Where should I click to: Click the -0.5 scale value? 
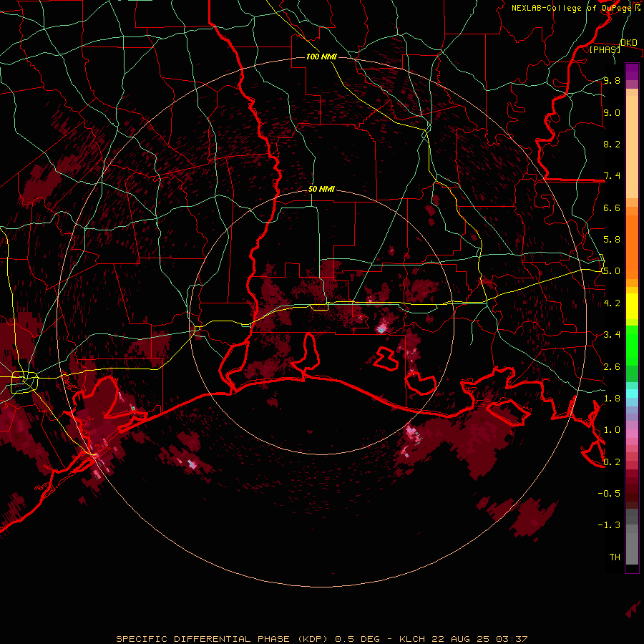[x=609, y=494]
